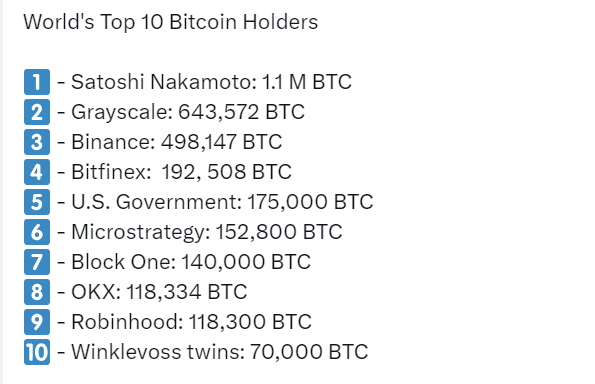Click the blue number 4 keycap emoji
Screen dimensions: 595x384
37,172
